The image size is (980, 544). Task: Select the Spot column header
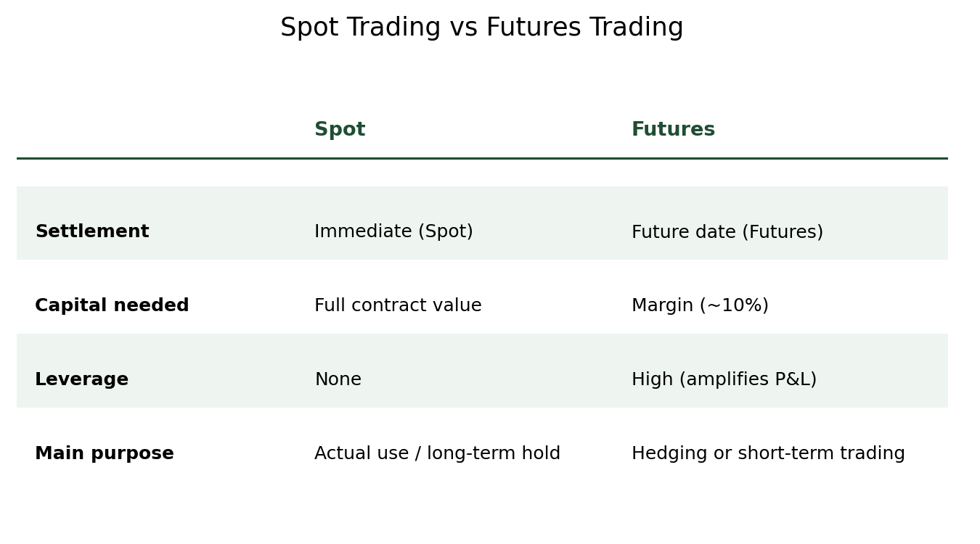pyautogui.click(x=340, y=130)
